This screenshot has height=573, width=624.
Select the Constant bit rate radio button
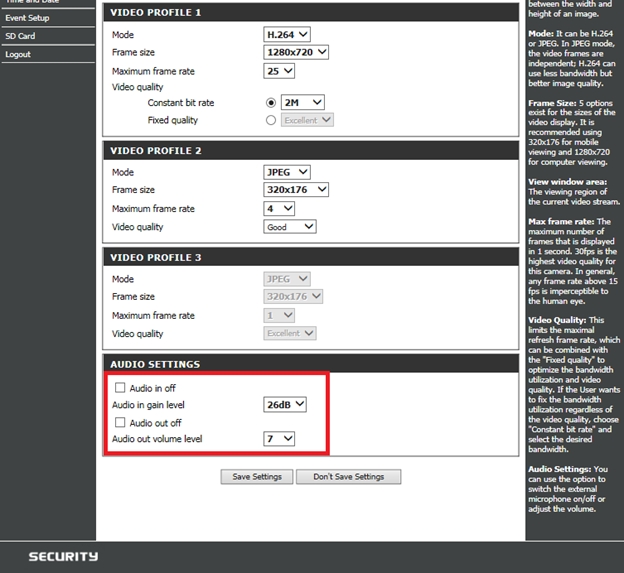(x=270, y=103)
